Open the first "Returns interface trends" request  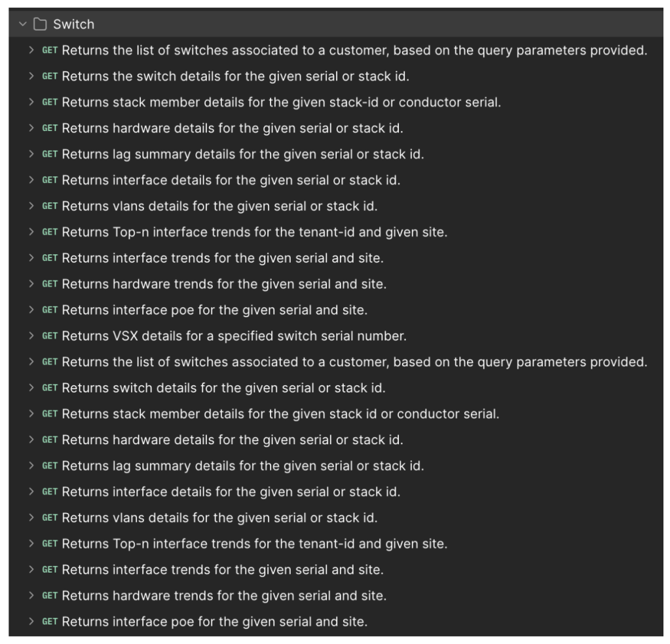223,259
